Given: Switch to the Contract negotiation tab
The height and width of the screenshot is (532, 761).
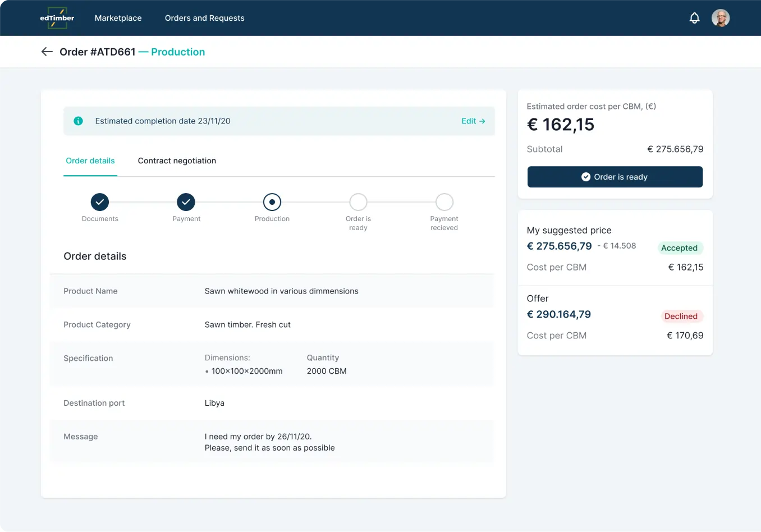Looking at the screenshot, I should [x=177, y=161].
